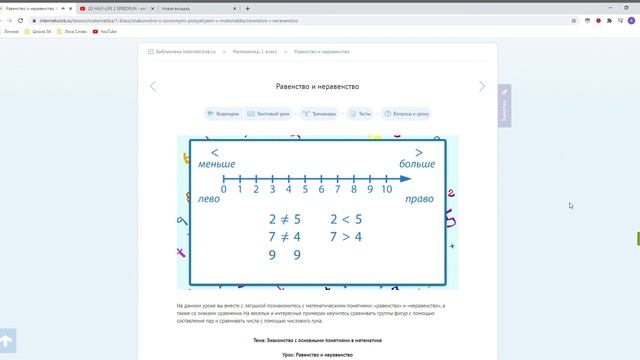Close the HALF-LIFE 2 SPEEDRUN tab
This screenshot has width=640, height=360.
click(153, 8)
